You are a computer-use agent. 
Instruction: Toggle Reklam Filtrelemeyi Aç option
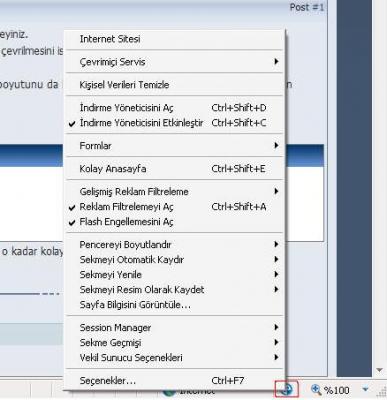pos(174,207)
